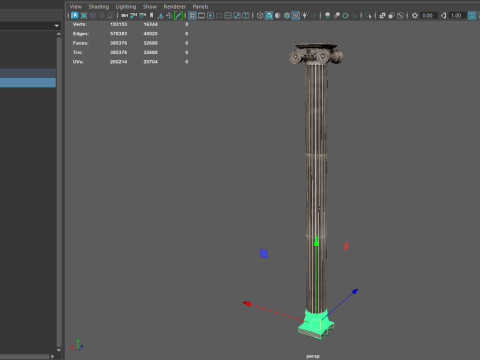Toggle the Gate Mask display

(x=219, y=15)
